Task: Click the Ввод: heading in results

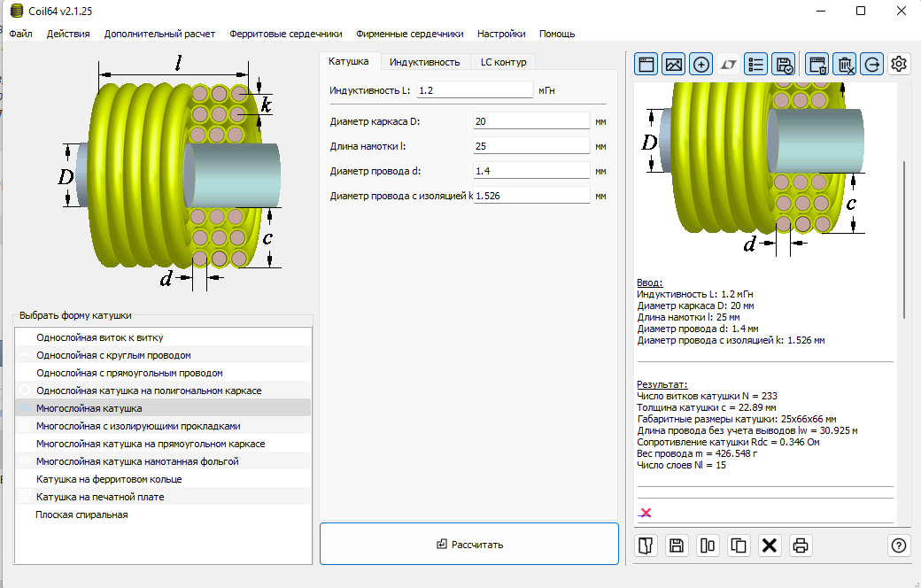Action: tap(650, 282)
